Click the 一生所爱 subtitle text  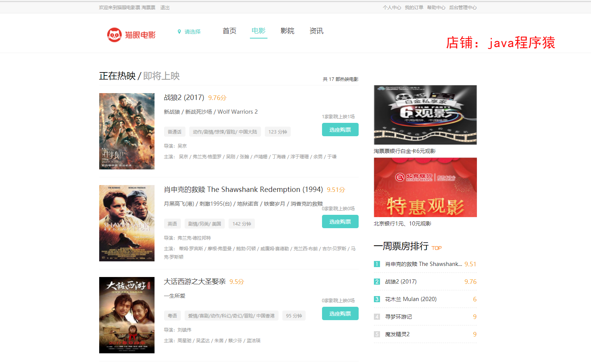tap(174, 296)
